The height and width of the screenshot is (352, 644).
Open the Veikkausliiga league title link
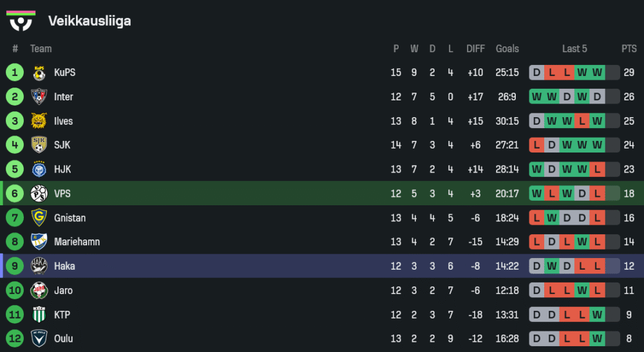click(90, 21)
